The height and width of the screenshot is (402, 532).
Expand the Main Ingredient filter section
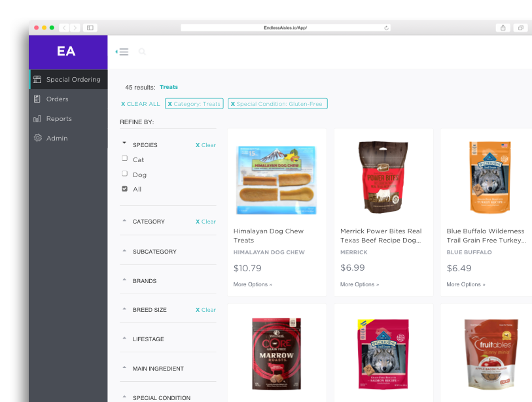124,368
